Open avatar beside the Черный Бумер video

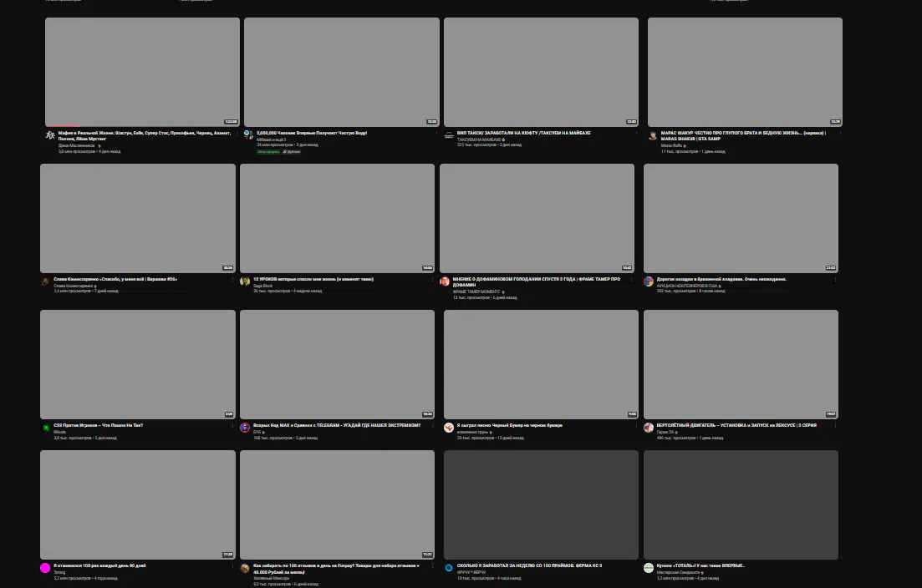(x=449, y=428)
